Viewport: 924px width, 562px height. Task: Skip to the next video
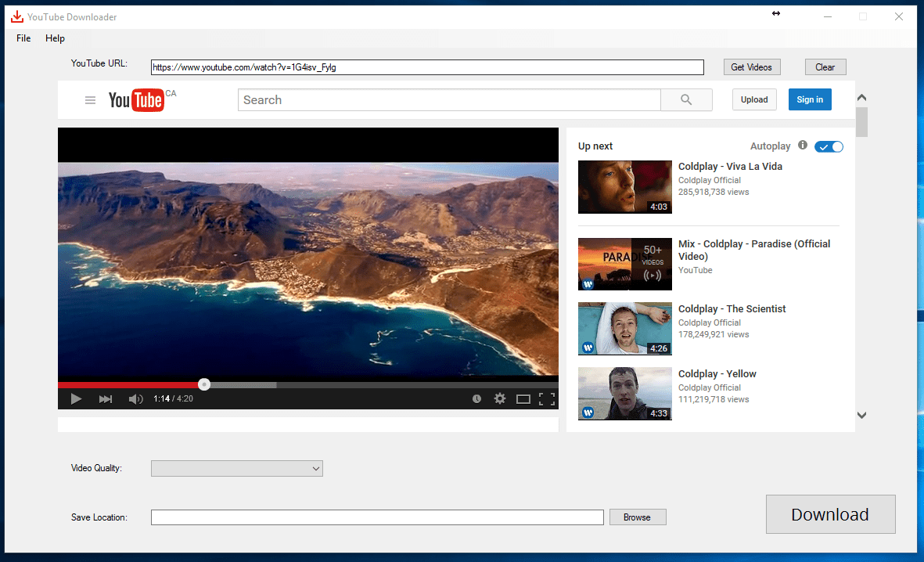point(105,398)
